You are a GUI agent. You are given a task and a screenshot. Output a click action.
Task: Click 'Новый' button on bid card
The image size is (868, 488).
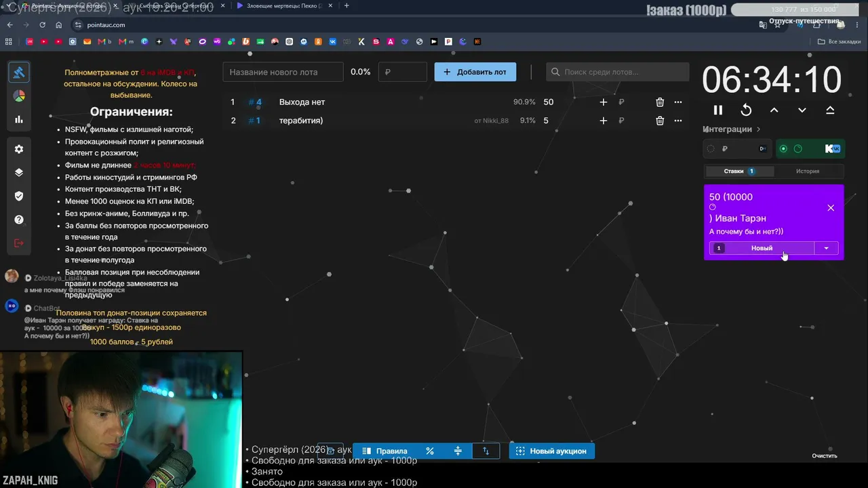762,248
